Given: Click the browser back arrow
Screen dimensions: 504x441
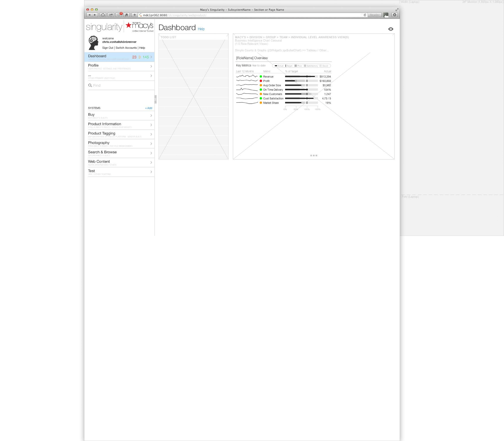Looking at the screenshot, I should (89, 15).
